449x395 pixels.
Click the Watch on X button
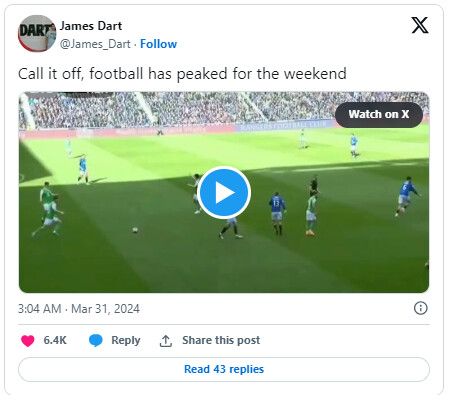coord(379,115)
